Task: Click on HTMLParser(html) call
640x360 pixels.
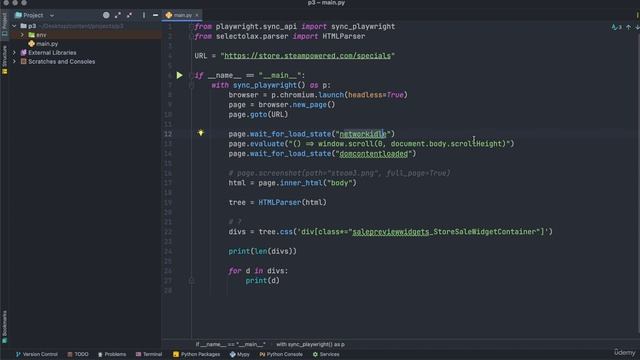Action: tap(292, 202)
